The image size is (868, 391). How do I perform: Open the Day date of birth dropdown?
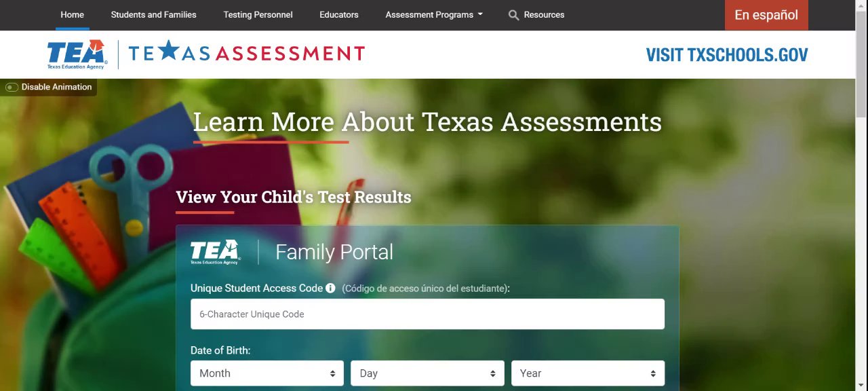pyautogui.click(x=427, y=373)
